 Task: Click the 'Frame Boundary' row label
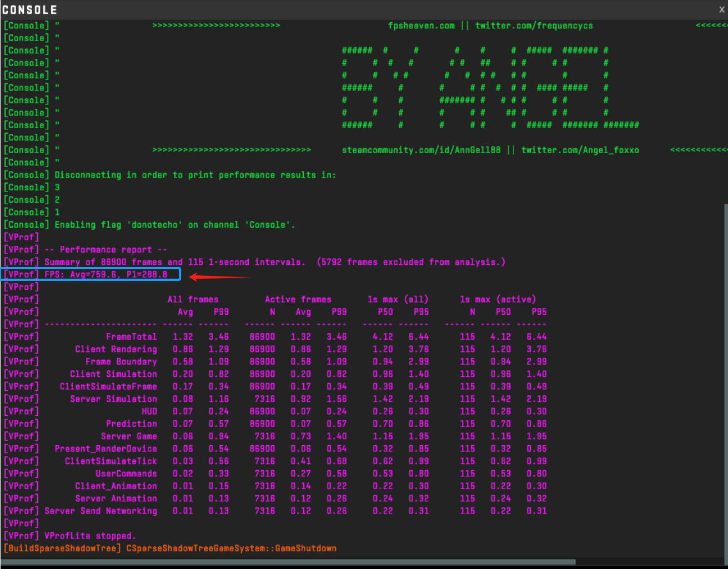click(x=121, y=361)
